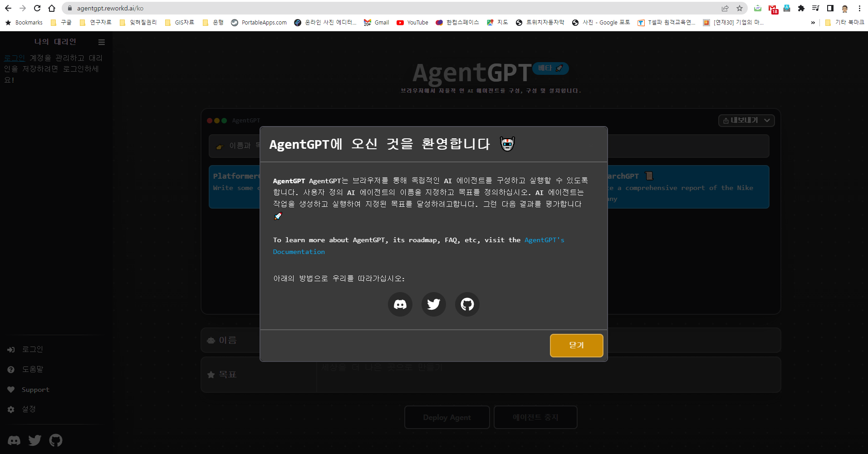Open 기타 북마크 folder
Image resolution: width=868 pixels, height=454 pixels.
(844, 23)
